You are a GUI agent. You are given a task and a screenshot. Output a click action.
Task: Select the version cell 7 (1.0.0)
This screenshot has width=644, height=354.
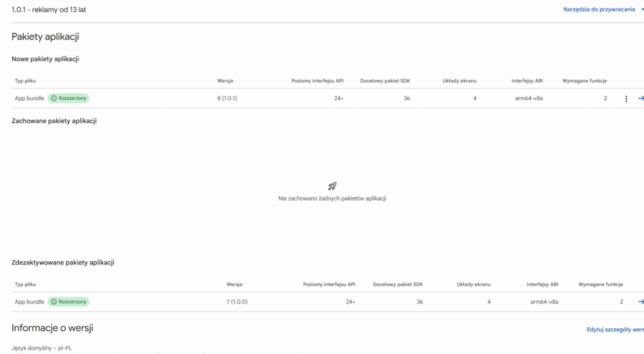pyautogui.click(x=237, y=302)
